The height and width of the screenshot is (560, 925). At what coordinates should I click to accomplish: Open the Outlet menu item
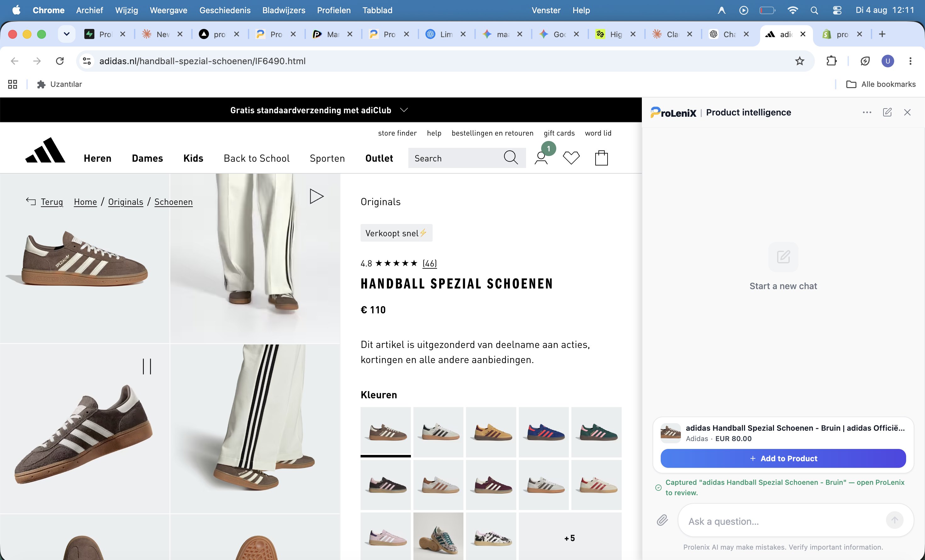[x=379, y=158]
